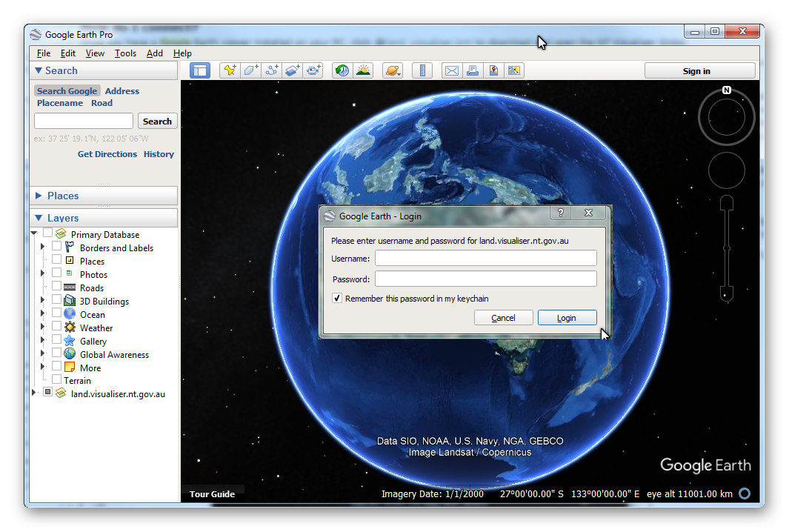Image resolution: width=789 pixels, height=532 pixels.
Task: Expand the Borders and Labels layer
Action: pyautogui.click(x=42, y=247)
